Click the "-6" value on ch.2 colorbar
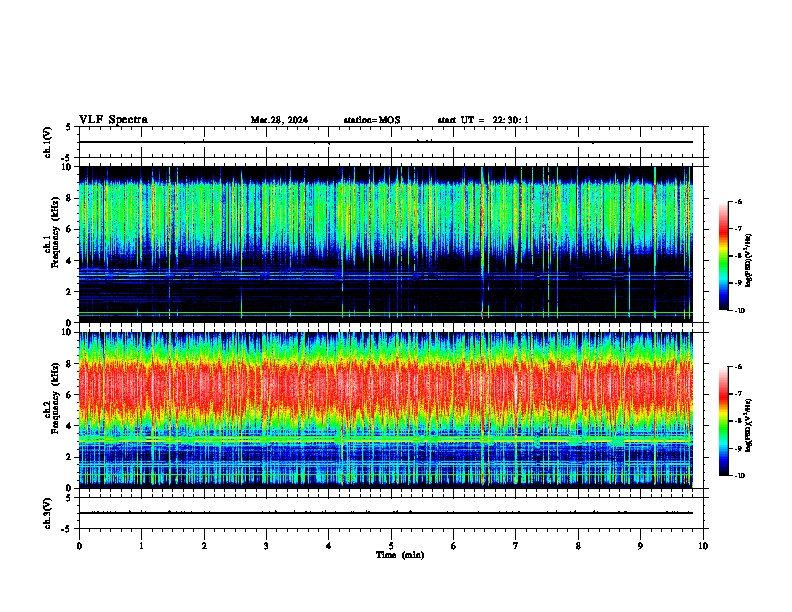The image size is (792, 612). tap(738, 367)
